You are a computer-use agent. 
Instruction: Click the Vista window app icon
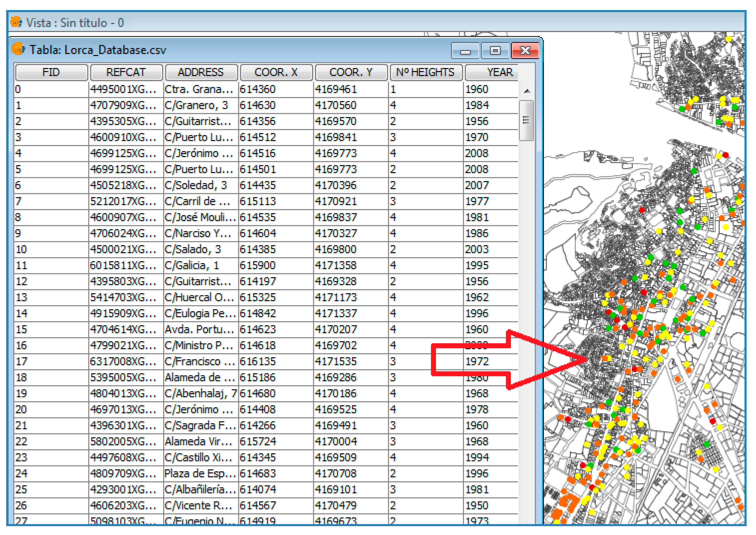16,22
